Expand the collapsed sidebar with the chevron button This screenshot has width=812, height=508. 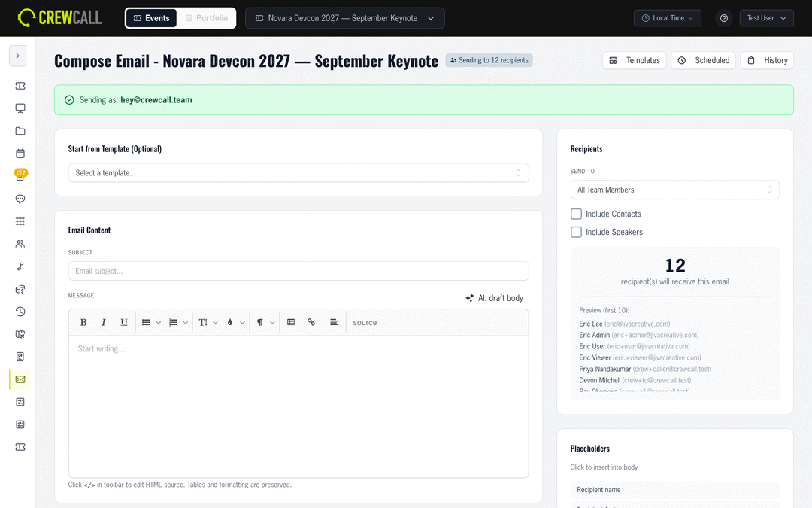click(x=17, y=56)
